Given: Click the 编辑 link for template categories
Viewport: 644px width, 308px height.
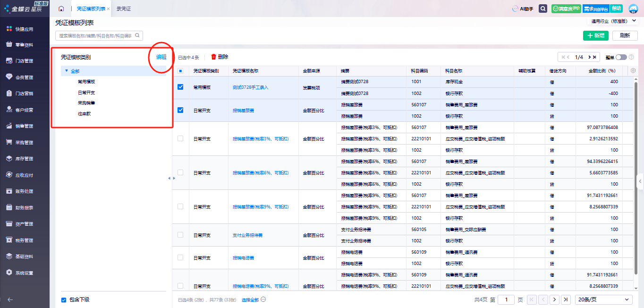Looking at the screenshot, I should click(x=161, y=57).
